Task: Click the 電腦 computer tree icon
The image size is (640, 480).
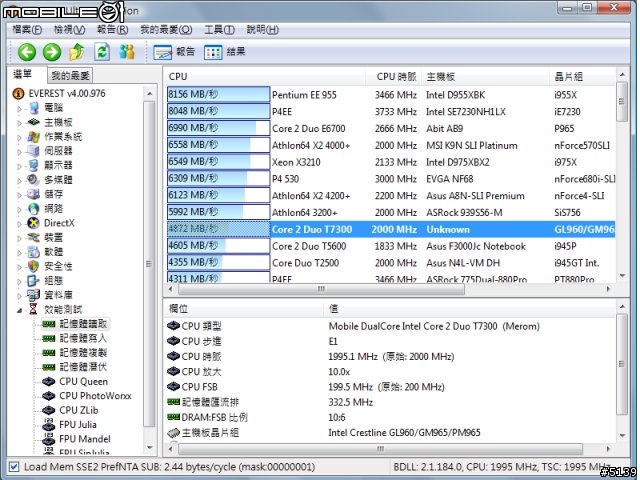Action: pos(33,108)
